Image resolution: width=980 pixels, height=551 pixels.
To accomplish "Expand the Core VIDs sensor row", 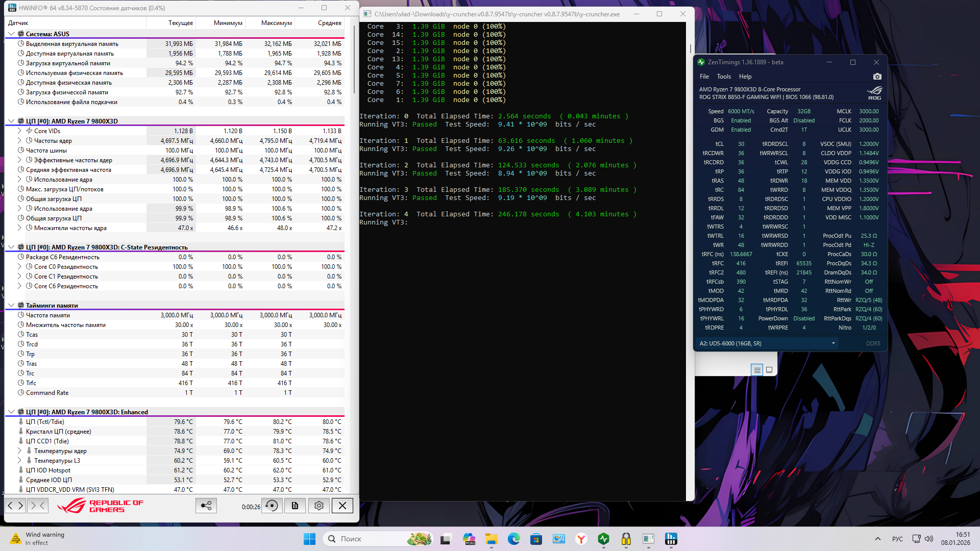I will coord(19,131).
